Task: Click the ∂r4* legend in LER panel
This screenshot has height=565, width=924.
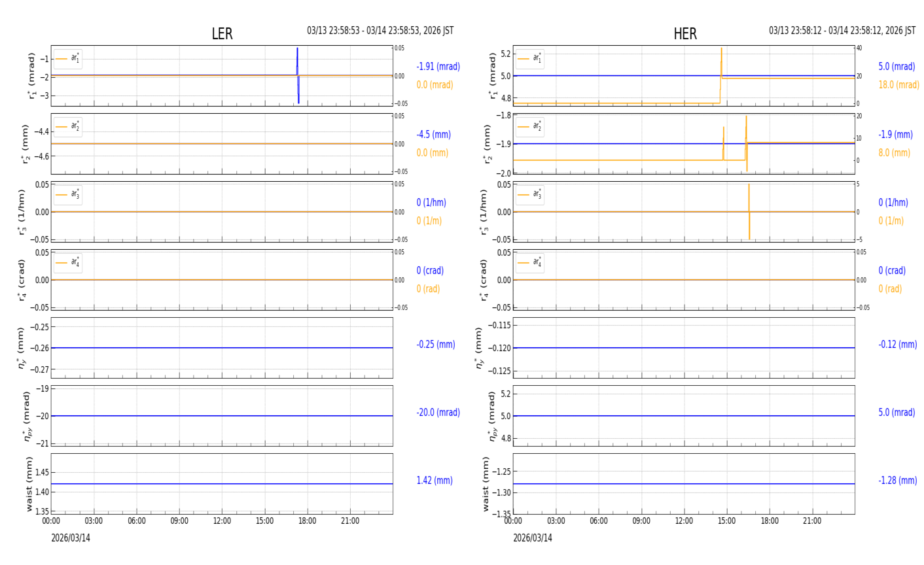Action: click(68, 263)
